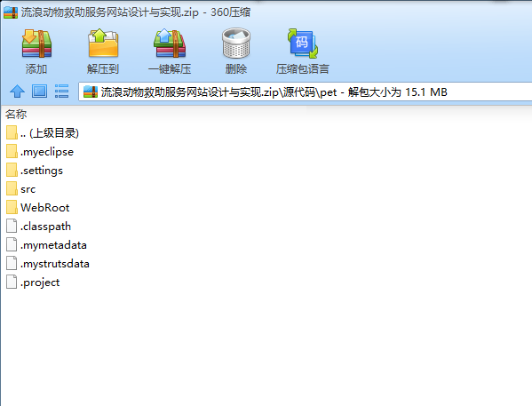532x406 pixels.
Task: Click folder icon of .settings
Action: 12,170
